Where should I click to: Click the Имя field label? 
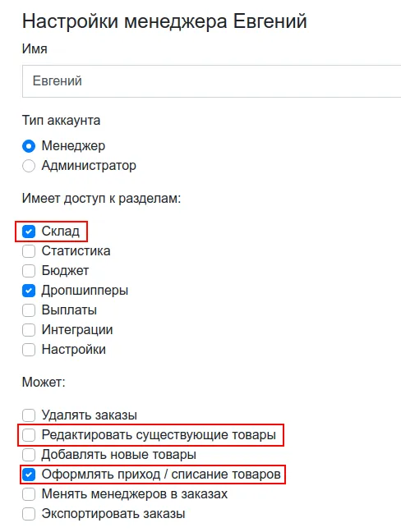35,49
